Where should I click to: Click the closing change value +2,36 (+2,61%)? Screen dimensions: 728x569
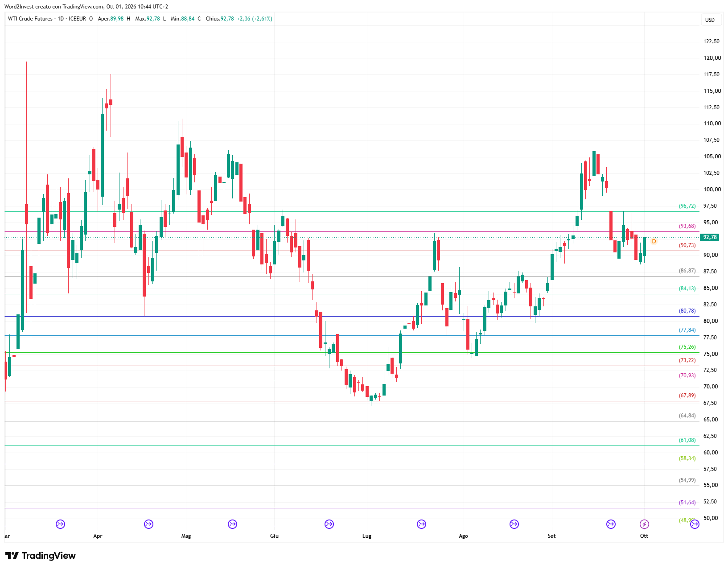click(255, 19)
